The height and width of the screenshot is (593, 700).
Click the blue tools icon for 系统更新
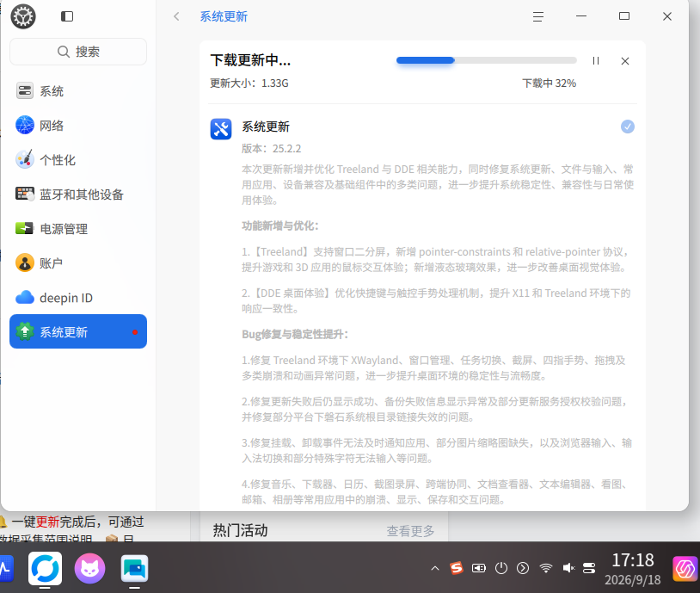pyautogui.click(x=221, y=129)
